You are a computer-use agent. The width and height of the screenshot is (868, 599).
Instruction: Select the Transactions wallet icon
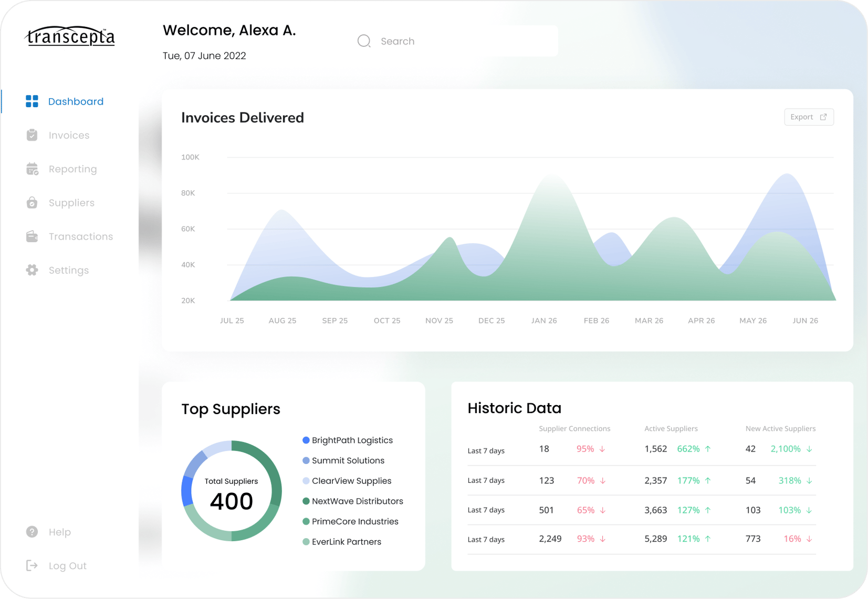tap(32, 236)
